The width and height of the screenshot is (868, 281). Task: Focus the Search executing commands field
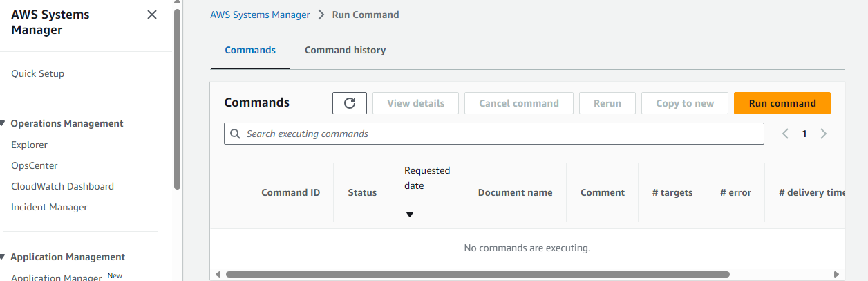pos(494,134)
